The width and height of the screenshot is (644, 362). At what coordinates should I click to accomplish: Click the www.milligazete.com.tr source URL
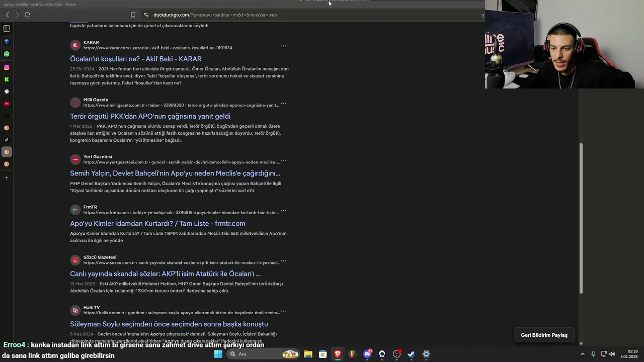coord(181,105)
